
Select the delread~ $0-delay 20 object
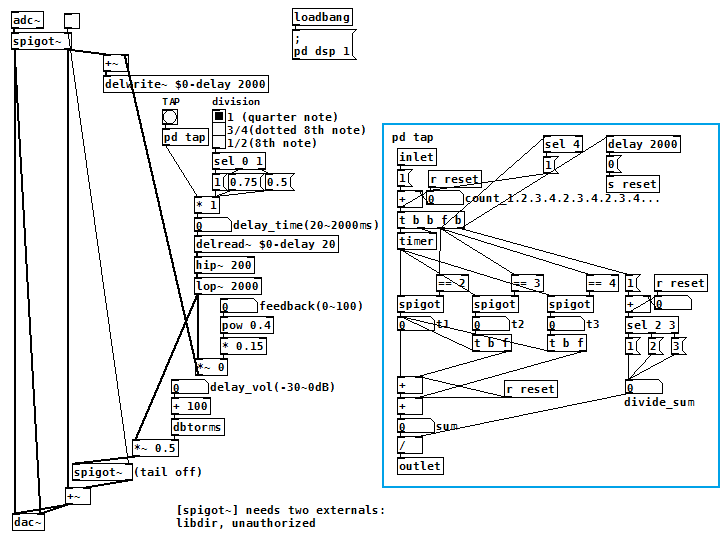[x=266, y=244]
